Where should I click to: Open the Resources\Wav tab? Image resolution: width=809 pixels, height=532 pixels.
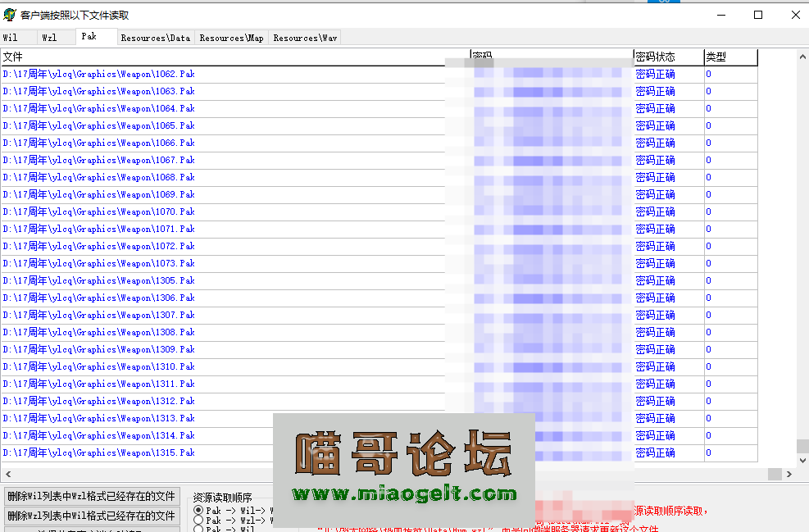pos(303,37)
